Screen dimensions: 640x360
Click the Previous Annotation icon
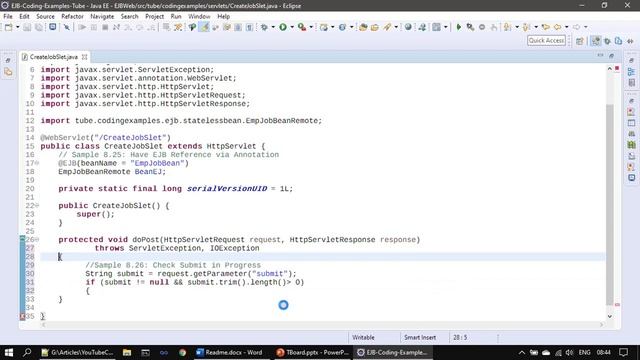coord(527,27)
